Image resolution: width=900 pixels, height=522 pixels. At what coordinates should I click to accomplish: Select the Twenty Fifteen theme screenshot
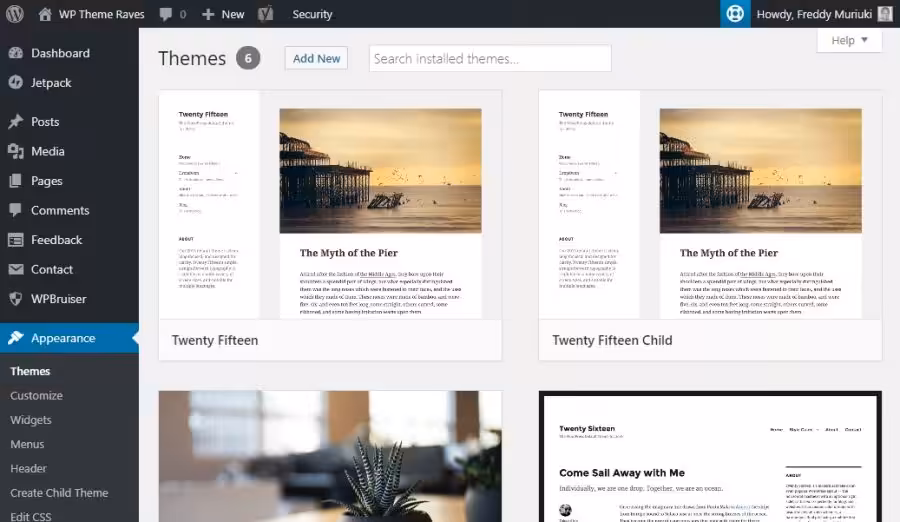(330, 204)
